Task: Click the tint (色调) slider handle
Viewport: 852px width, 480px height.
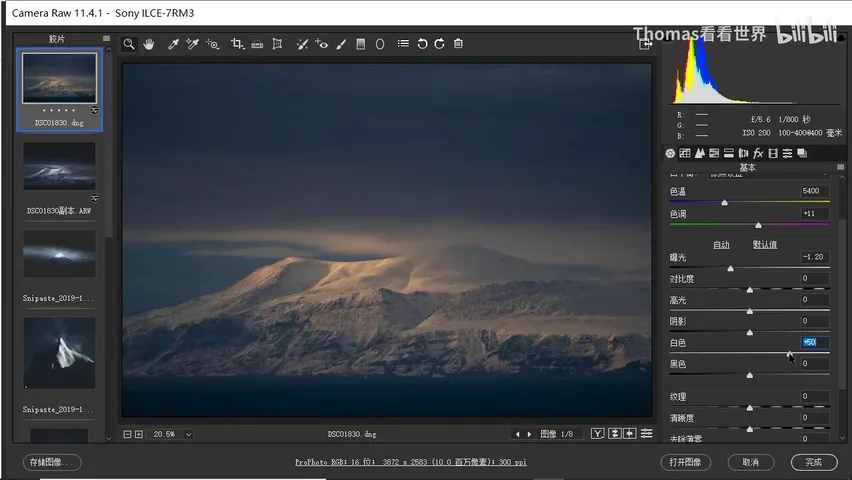Action: point(759,225)
